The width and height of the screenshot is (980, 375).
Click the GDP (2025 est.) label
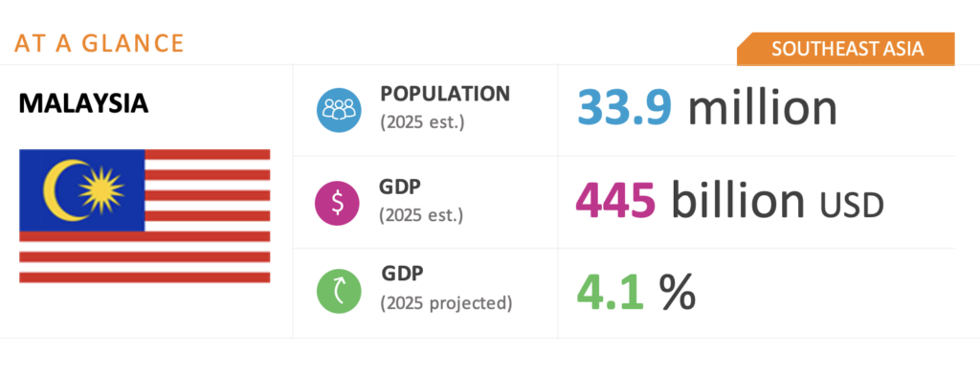(421, 201)
